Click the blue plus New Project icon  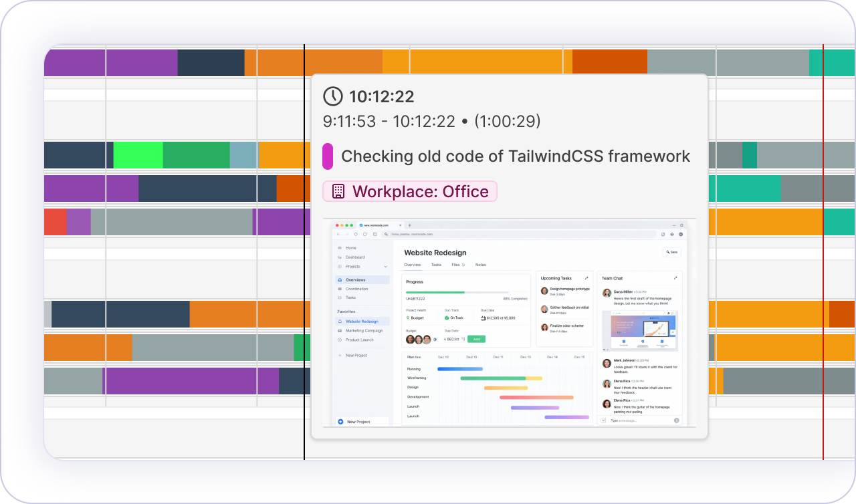[340, 422]
